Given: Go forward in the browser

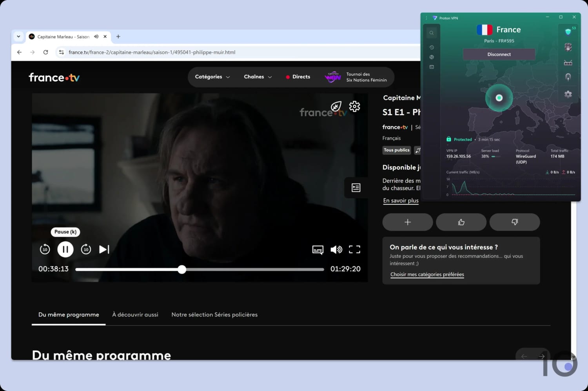Looking at the screenshot, I should click(x=33, y=52).
